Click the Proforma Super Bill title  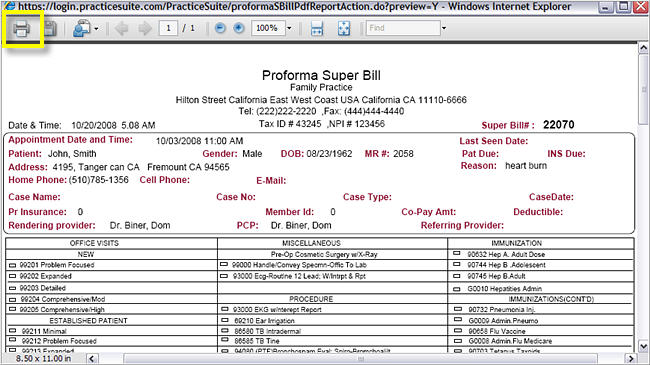coord(321,75)
